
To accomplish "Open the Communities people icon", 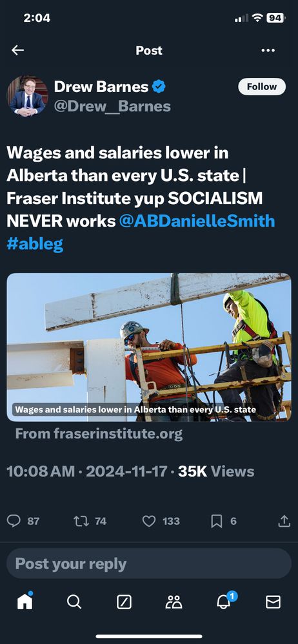I will (174, 602).
